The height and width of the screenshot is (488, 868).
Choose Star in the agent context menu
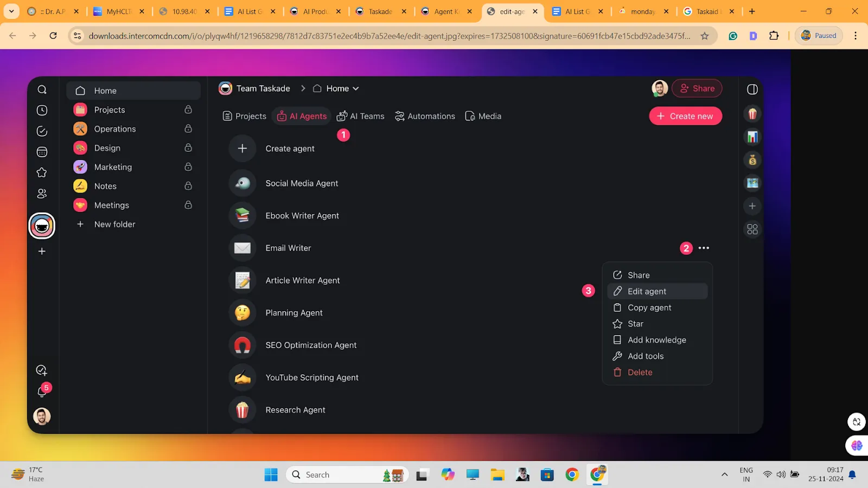point(658,324)
